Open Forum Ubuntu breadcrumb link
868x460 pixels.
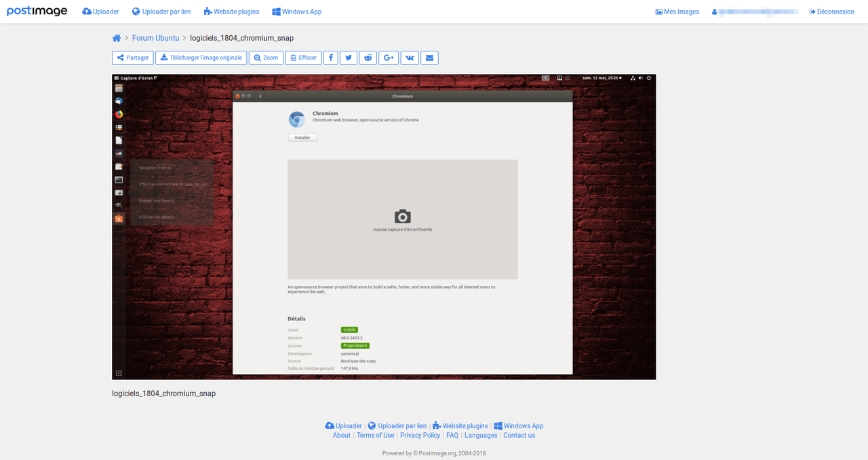tap(155, 38)
